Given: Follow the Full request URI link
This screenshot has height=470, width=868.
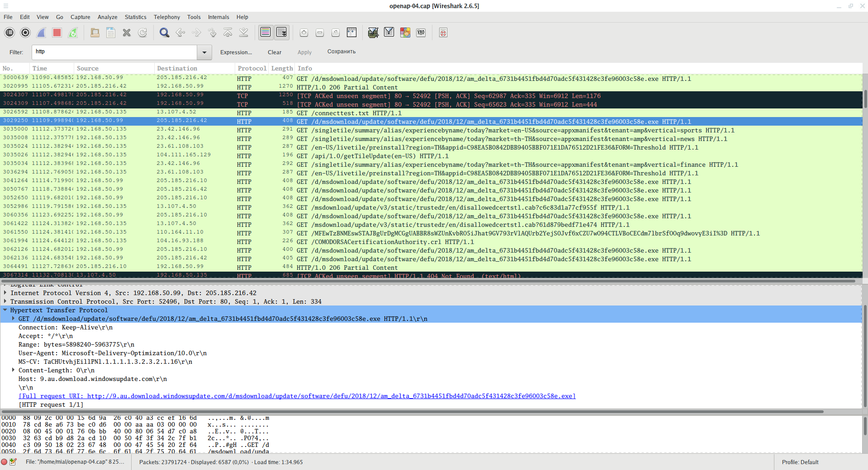Looking at the screenshot, I should click(x=297, y=396).
